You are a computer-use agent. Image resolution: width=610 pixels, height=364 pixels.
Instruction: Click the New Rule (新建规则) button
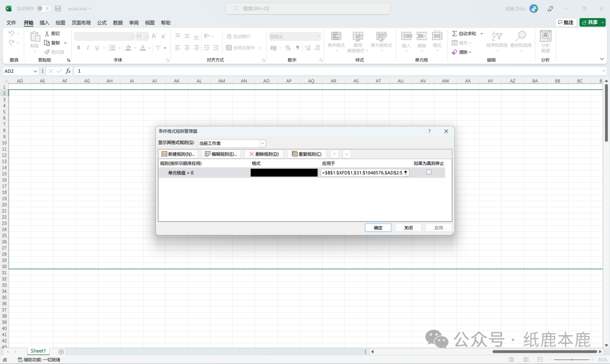[178, 154]
